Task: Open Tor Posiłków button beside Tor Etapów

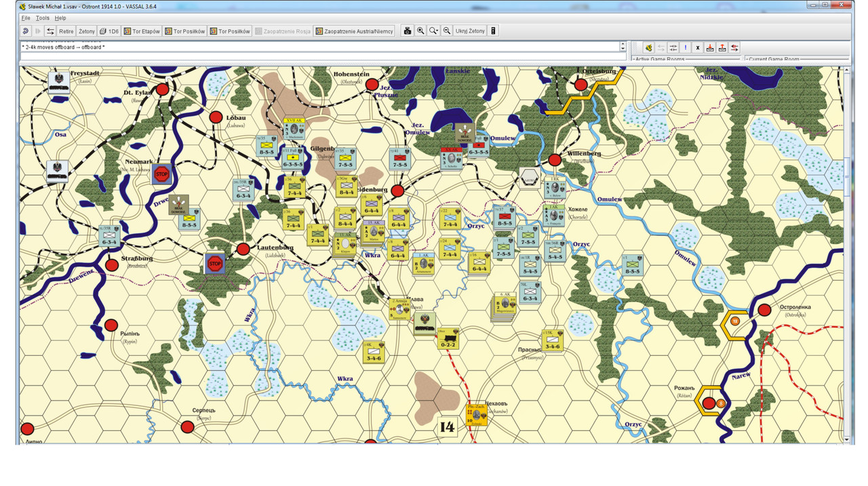Action: [x=185, y=31]
